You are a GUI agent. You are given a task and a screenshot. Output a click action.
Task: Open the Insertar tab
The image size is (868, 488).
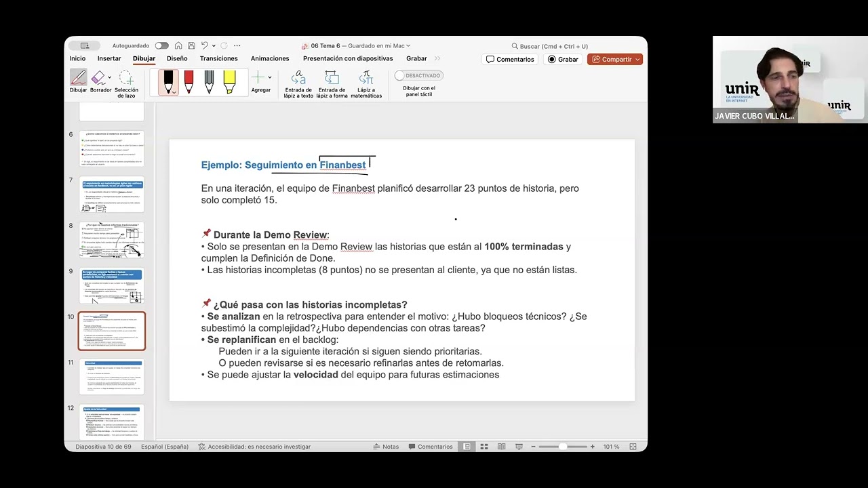pos(109,59)
